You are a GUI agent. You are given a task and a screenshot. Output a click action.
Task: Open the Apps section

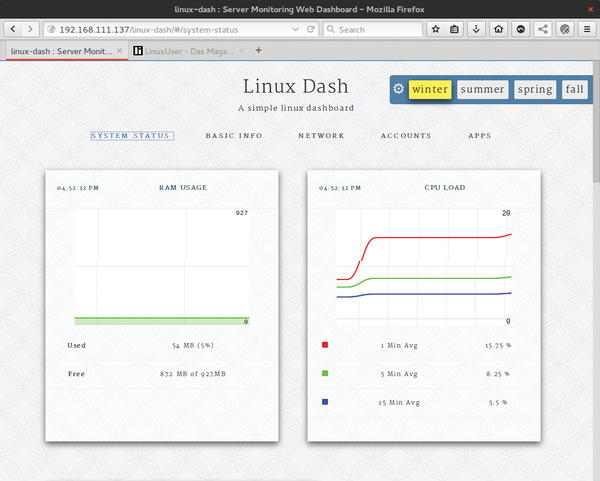pos(480,136)
